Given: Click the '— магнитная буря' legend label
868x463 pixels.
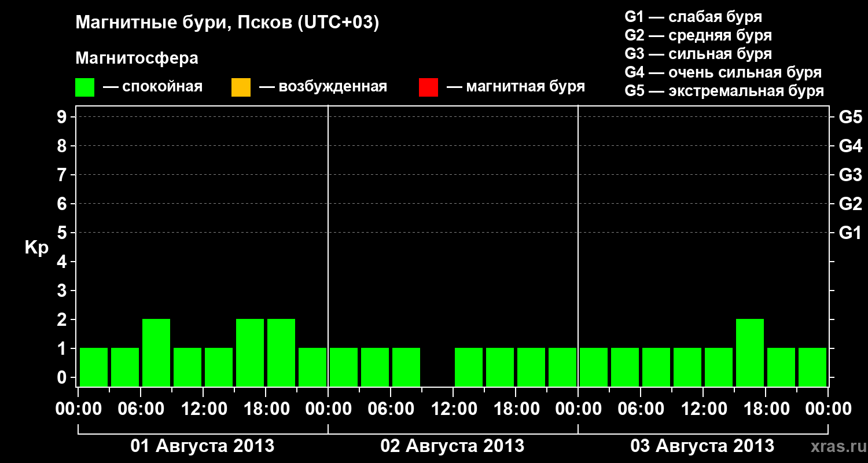Looking at the screenshot, I should click(516, 87).
